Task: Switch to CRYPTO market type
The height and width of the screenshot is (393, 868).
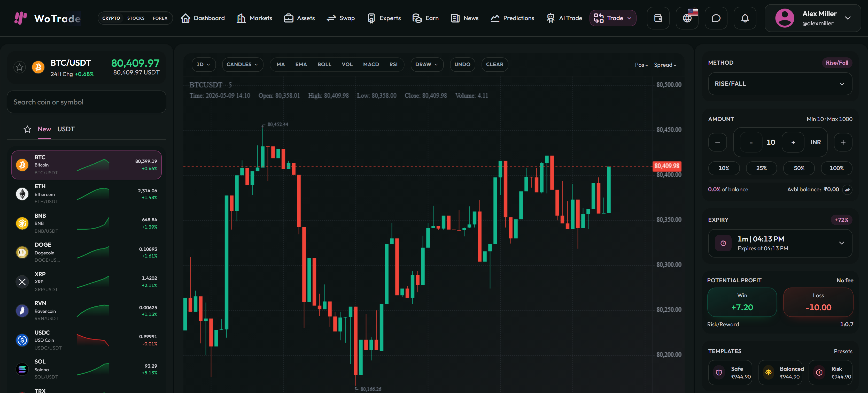Action: tap(111, 18)
